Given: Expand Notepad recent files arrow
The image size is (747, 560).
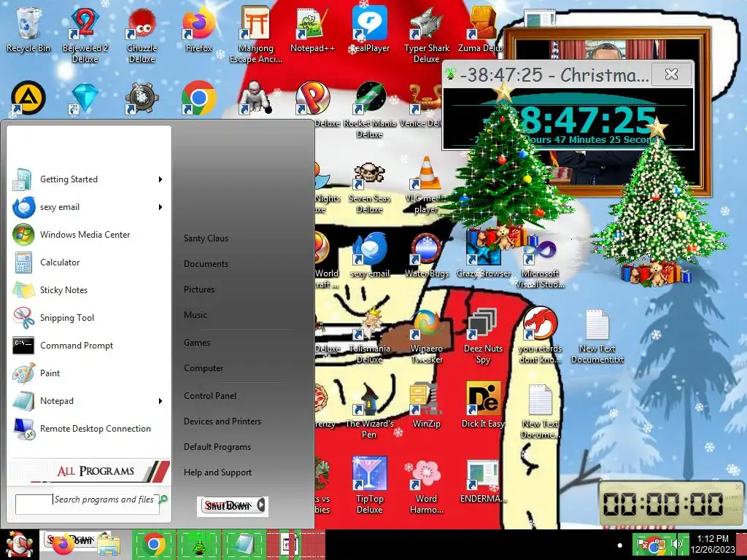Looking at the screenshot, I should 160,401.
